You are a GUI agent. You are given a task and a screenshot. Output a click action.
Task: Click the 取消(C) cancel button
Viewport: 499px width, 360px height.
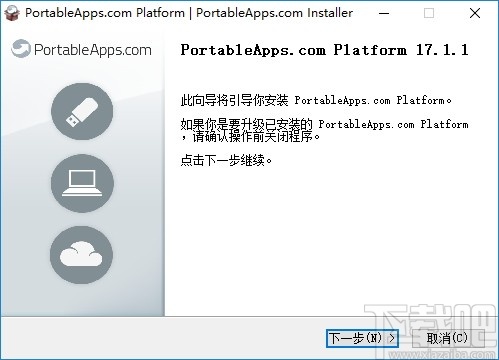point(447,338)
